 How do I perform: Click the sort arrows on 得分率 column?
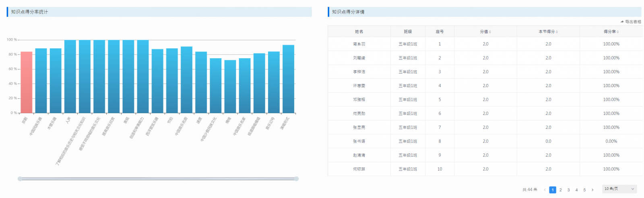[618, 32]
